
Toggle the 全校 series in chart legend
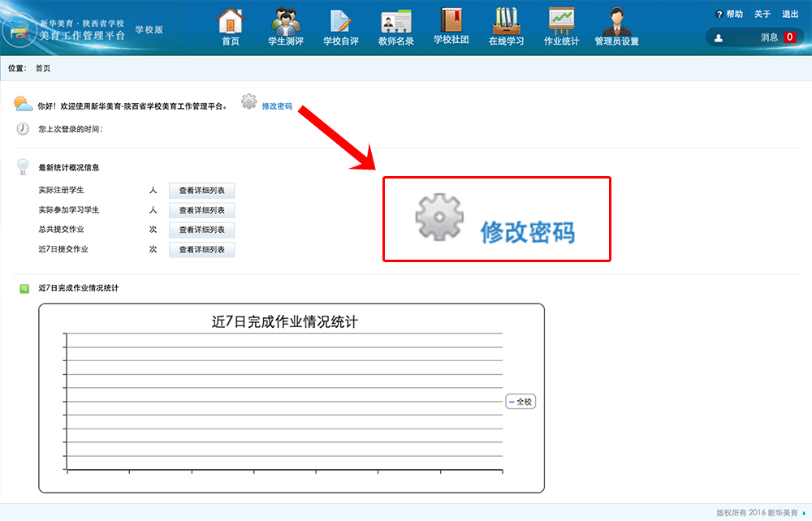[520, 402]
